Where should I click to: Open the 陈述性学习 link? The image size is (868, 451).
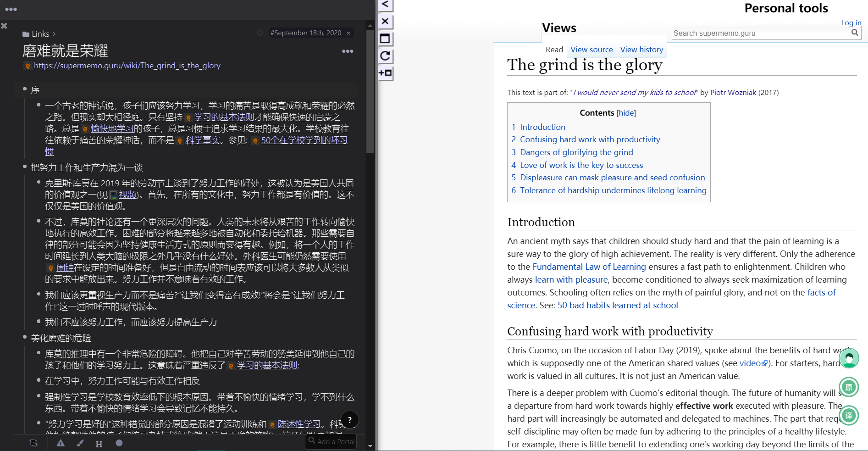point(299,424)
